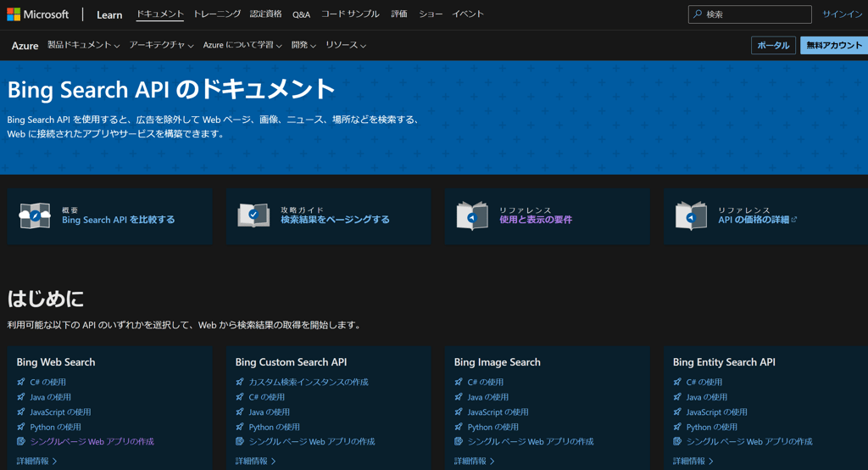Viewport: 868px width, 470px height.
Task: Click rocket icon next to C# の使用 under Bing Web Search
Action: pos(21,382)
